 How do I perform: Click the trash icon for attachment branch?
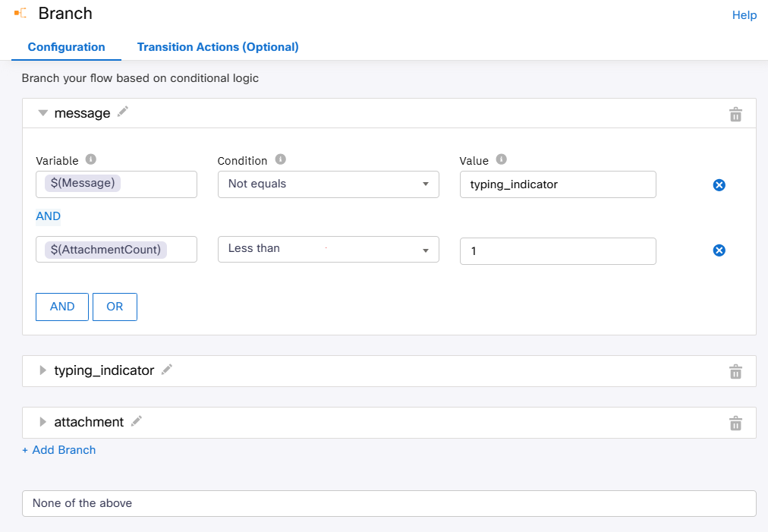(735, 423)
